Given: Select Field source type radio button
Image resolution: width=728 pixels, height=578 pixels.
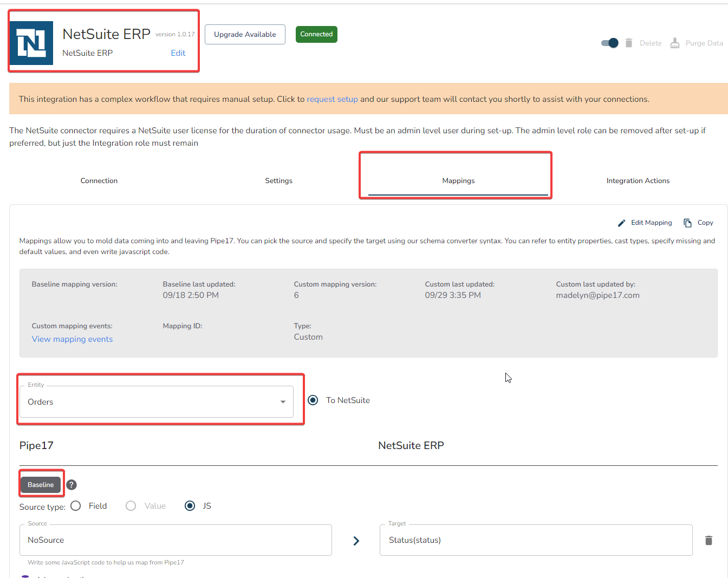Looking at the screenshot, I should (x=76, y=506).
